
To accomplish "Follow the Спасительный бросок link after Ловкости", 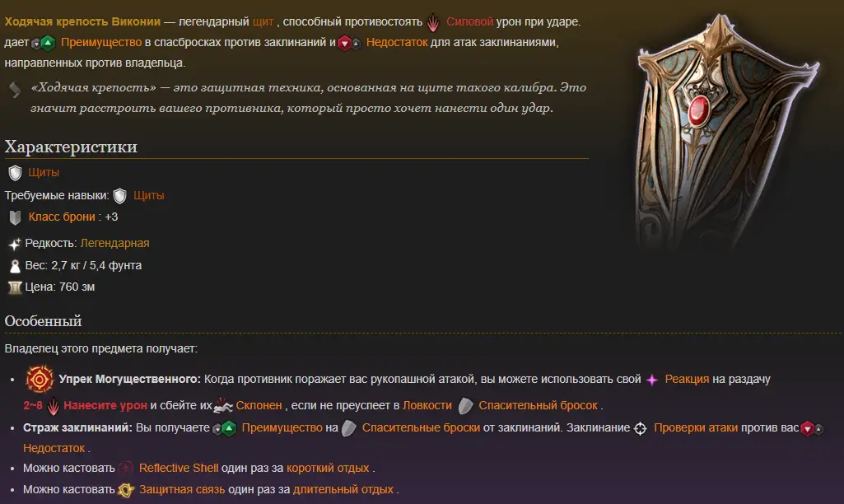I will pyautogui.click(x=539, y=405).
